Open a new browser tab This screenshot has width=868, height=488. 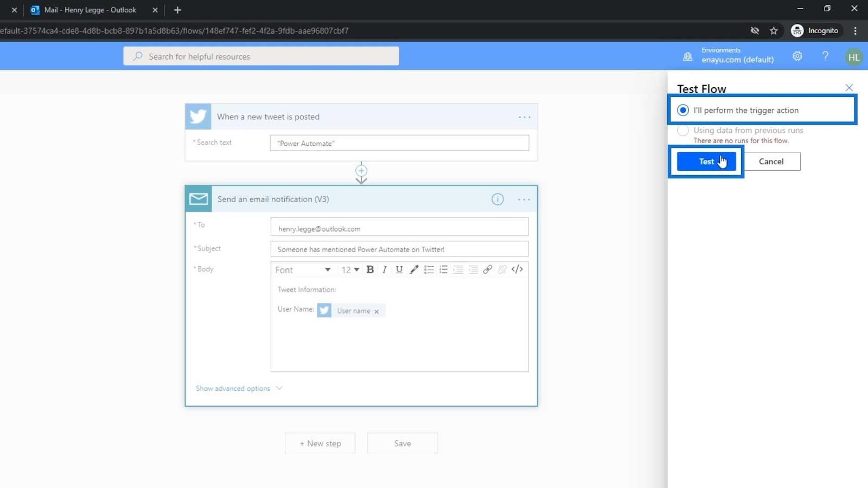(x=177, y=10)
